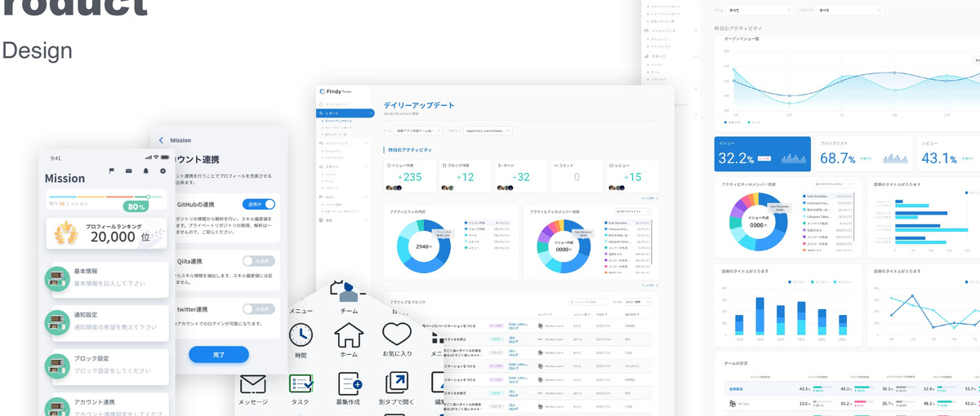Click the +12 プルリク作成 stat card
Image resolution: width=980 pixels, height=416 pixels.
pyautogui.click(x=465, y=176)
